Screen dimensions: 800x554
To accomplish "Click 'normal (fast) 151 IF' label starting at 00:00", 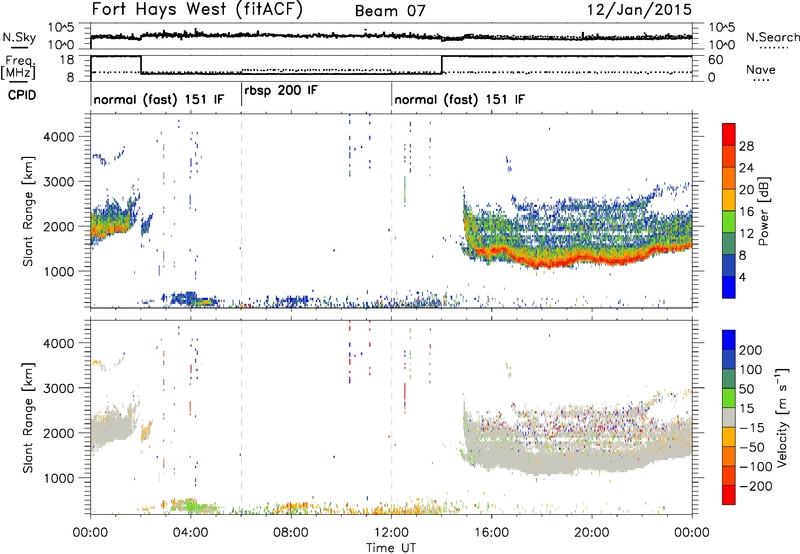I will pyautogui.click(x=159, y=99).
